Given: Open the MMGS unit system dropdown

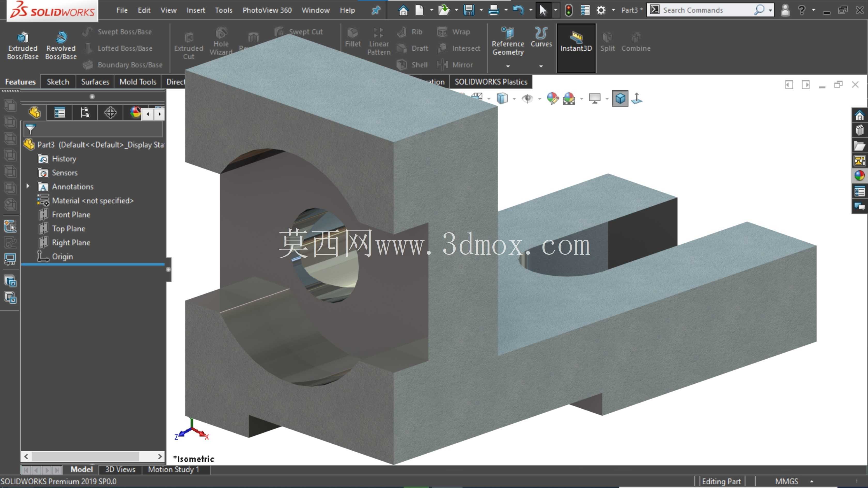Looking at the screenshot, I should [811, 481].
